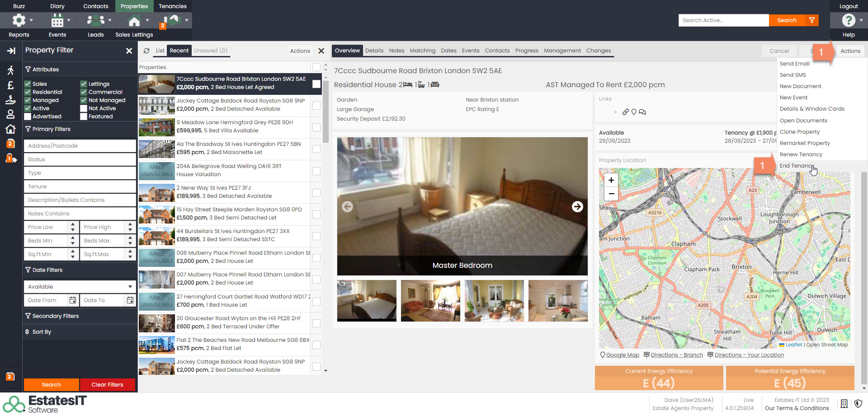Image resolution: width=868 pixels, height=415 pixels.
Task: Click the search filter funnel icon
Action: (812, 20)
